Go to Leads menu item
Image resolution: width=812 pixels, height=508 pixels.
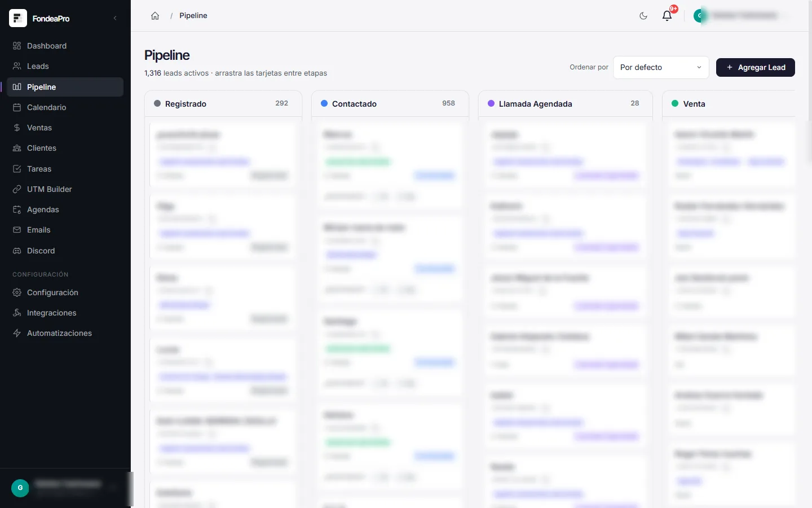65,66
